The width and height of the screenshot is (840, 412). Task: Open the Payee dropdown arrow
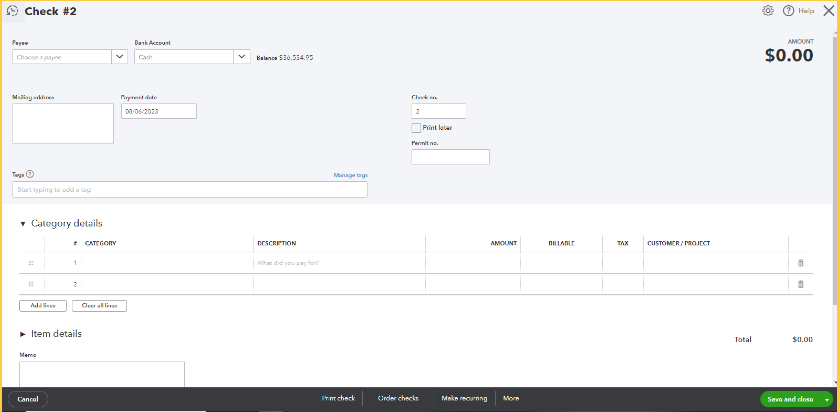point(119,57)
